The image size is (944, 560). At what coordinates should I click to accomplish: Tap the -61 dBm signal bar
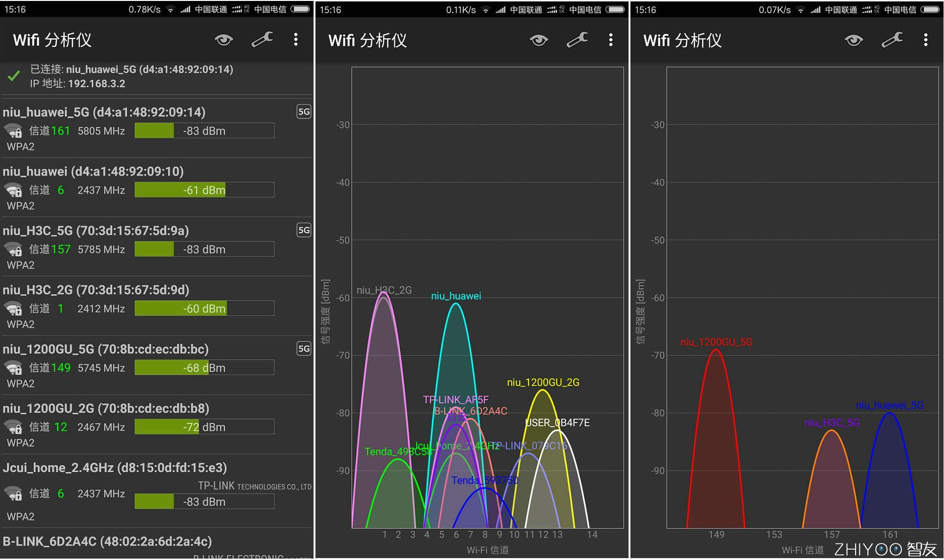click(204, 190)
